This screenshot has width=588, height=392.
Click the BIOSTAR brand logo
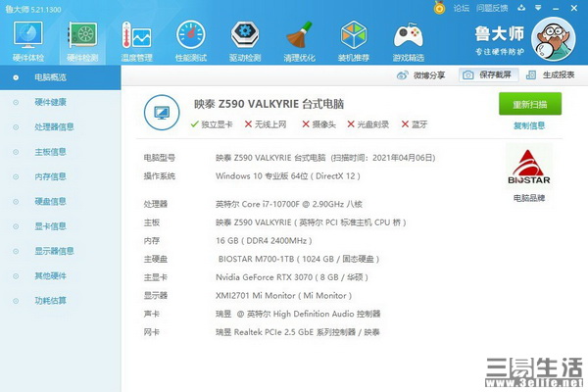(x=529, y=168)
